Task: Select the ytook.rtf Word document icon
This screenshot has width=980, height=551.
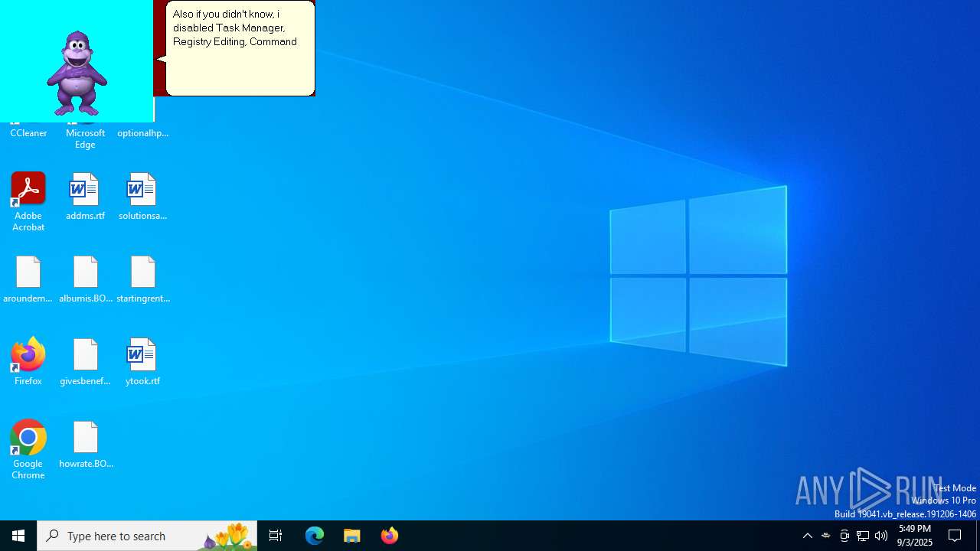Action: click(142, 354)
